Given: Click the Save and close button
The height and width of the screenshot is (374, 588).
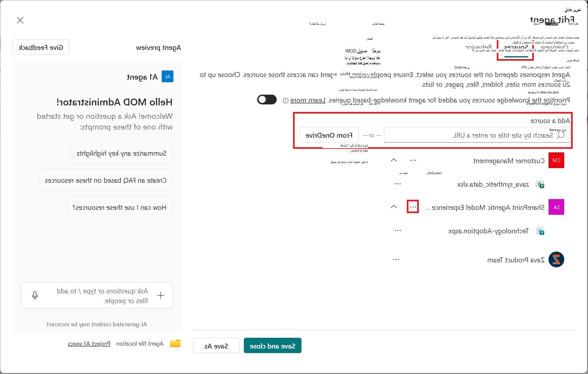Looking at the screenshot, I should pyautogui.click(x=272, y=346).
